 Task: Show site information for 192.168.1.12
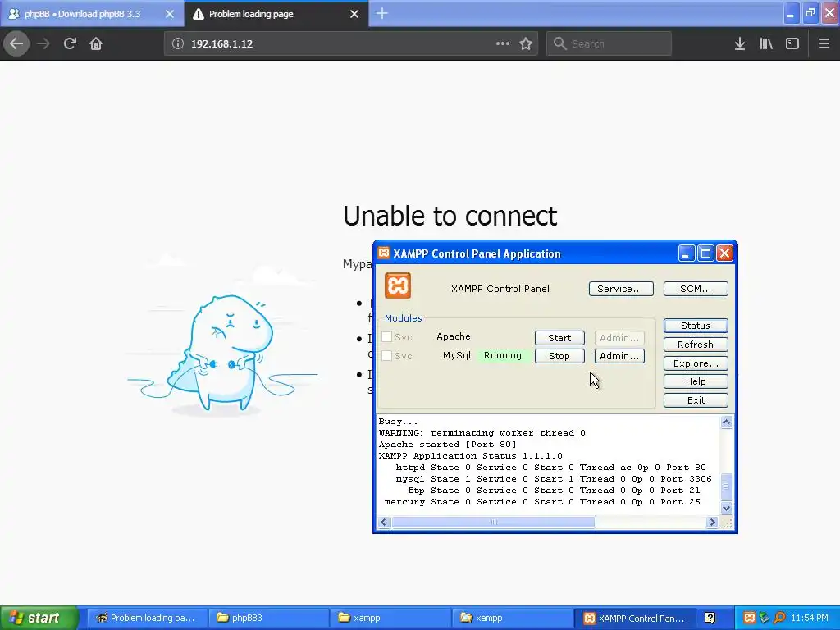pyautogui.click(x=178, y=44)
